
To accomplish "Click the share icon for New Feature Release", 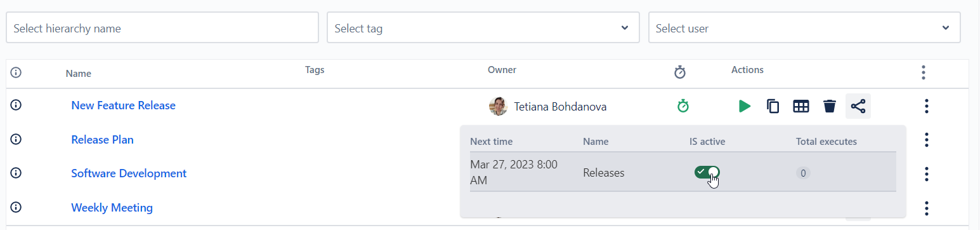I will [858, 106].
